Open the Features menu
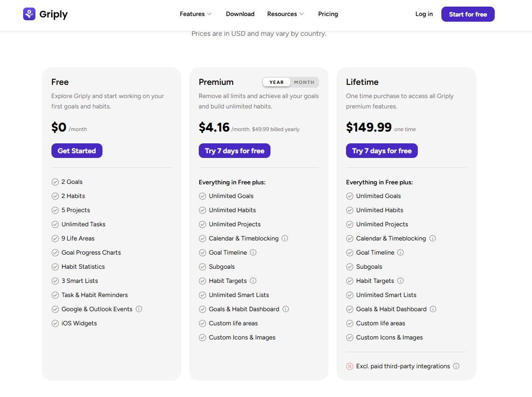532x397 pixels. click(192, 14)
